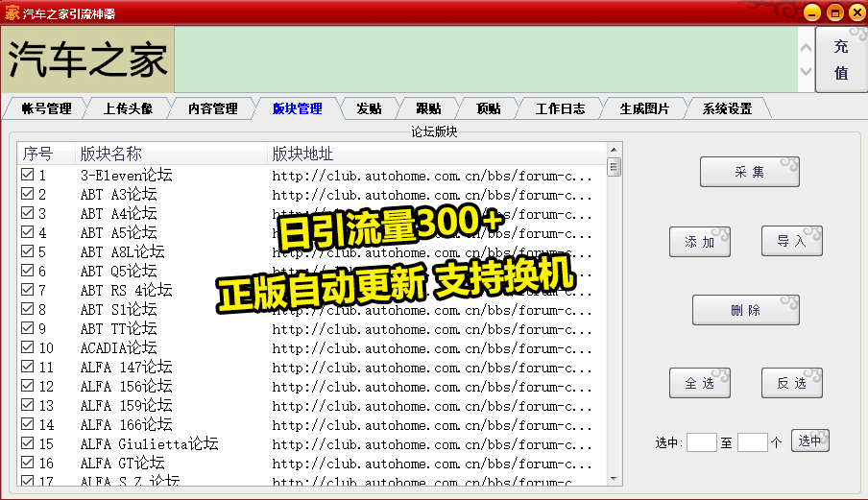The image size is (868, 500).
Task: Click the 选中 range select button
Action: coord(809,440)
